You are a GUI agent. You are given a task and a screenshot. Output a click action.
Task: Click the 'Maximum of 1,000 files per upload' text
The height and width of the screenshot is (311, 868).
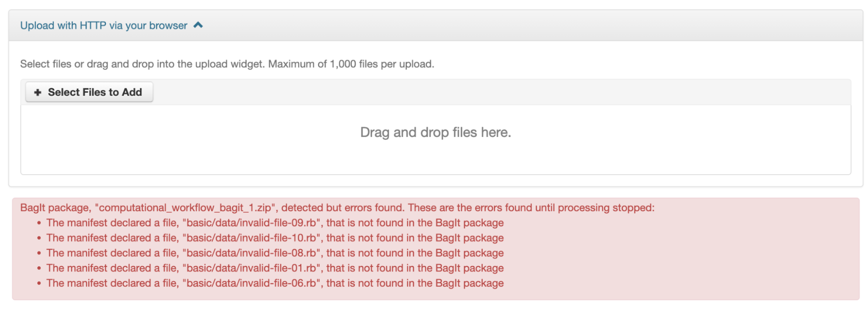click(x=351, y=64)
